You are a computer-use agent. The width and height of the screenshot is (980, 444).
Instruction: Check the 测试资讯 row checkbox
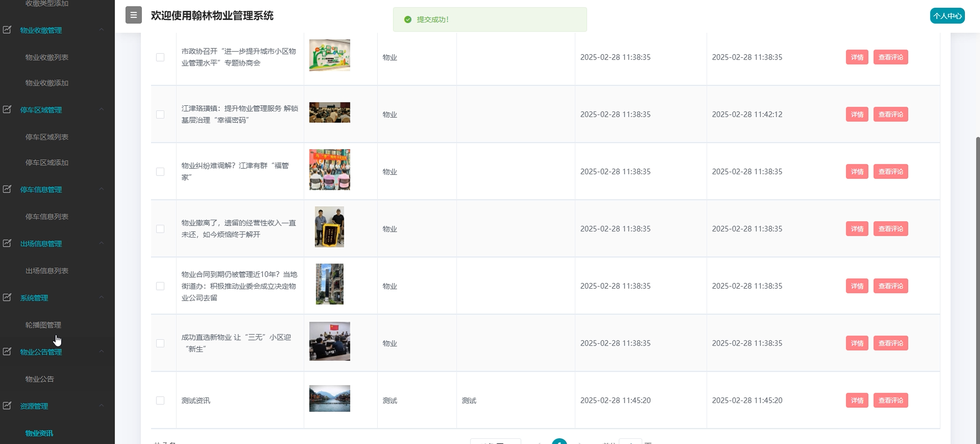pyautogui.click(x=160, y=400)
